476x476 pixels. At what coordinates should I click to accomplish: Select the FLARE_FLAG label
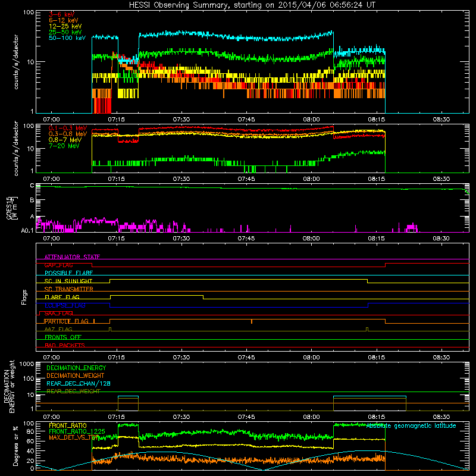click(62, 297)
